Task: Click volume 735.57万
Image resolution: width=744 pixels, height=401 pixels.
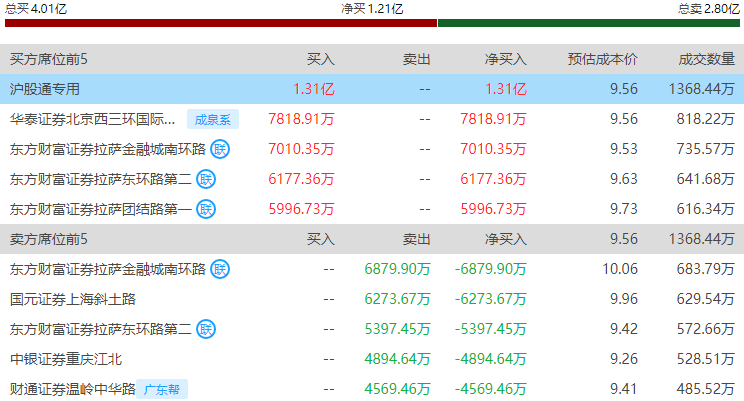Action: pos(706,149)
